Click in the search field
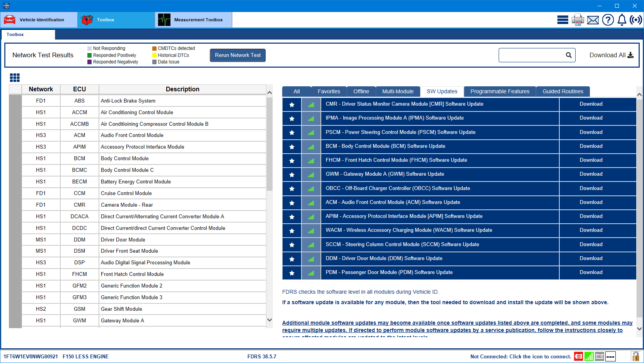This screenshot has height=363, width=644. pyautogui.click(x=533, y=55)
